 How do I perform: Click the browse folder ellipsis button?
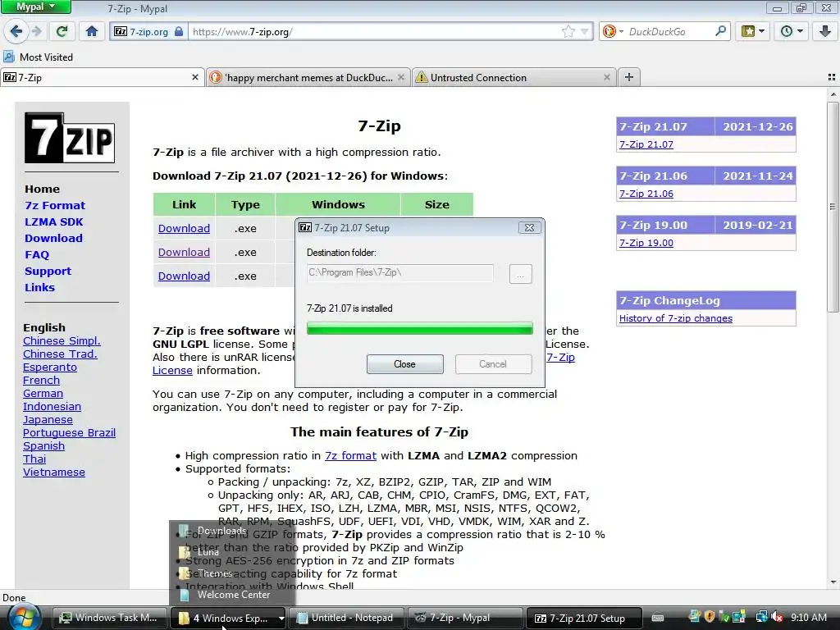click(x=520, y=274)
